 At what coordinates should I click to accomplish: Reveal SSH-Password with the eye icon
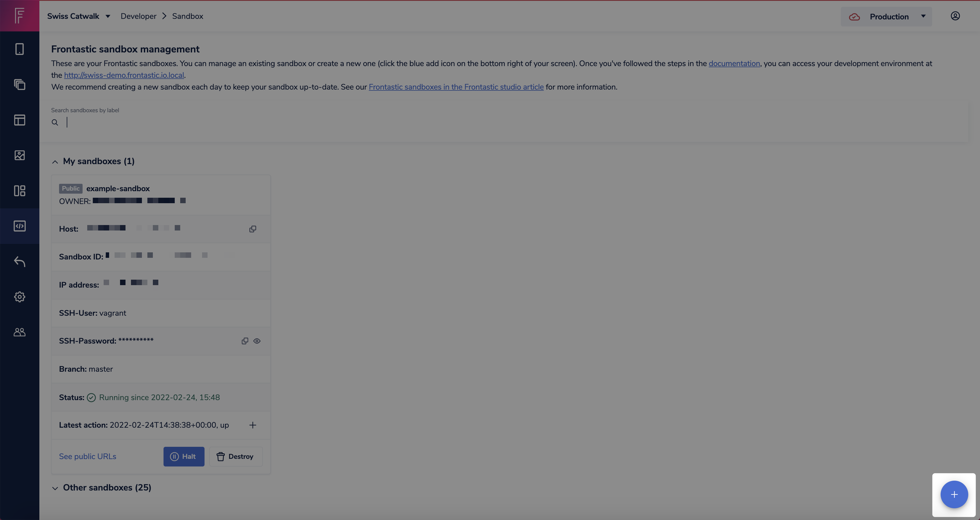tap(257, 341)
